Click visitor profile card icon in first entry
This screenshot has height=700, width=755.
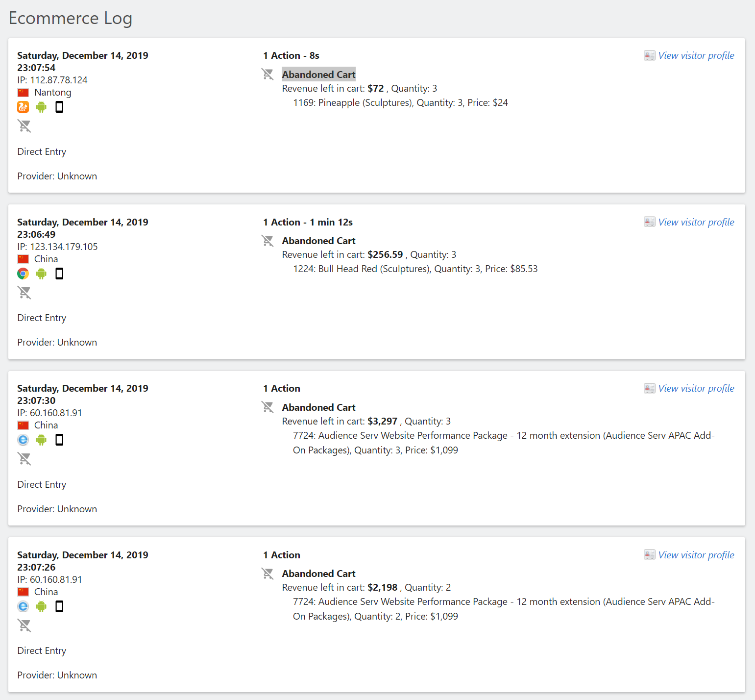tap(649, 55)
